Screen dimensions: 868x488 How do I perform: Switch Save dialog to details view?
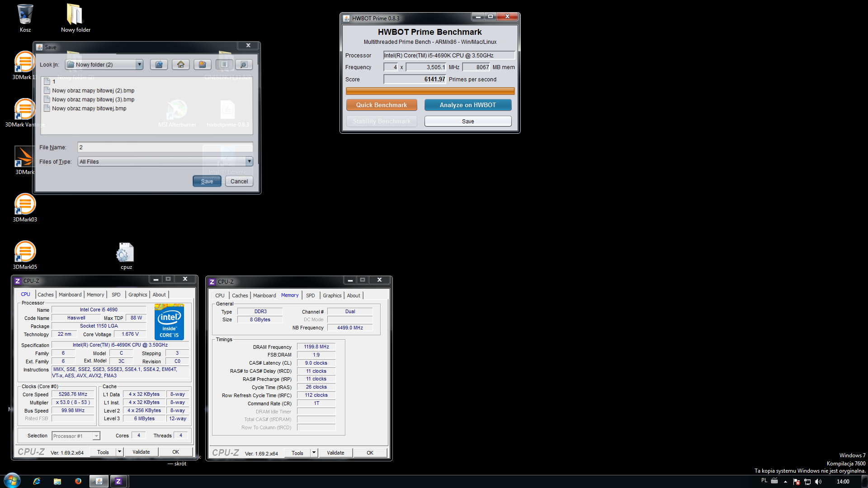coord(244,65)
